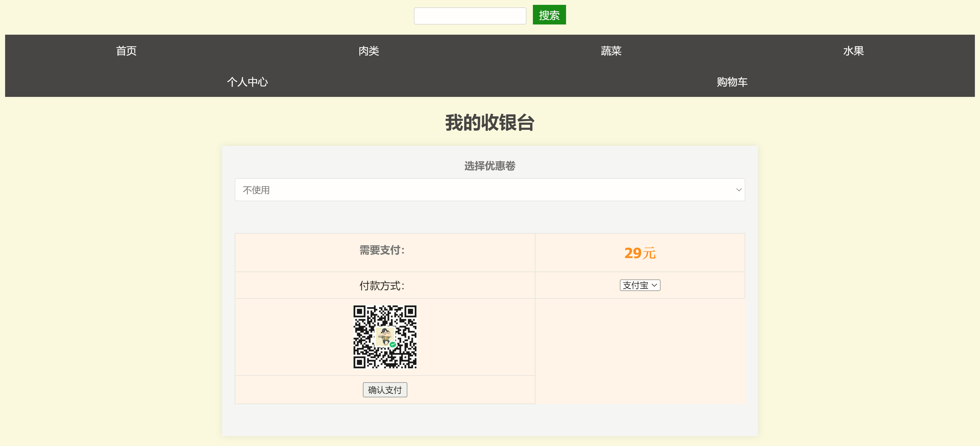Go to 首页 home page
This screenshot has width=980, height=446.
coord(126,50)
